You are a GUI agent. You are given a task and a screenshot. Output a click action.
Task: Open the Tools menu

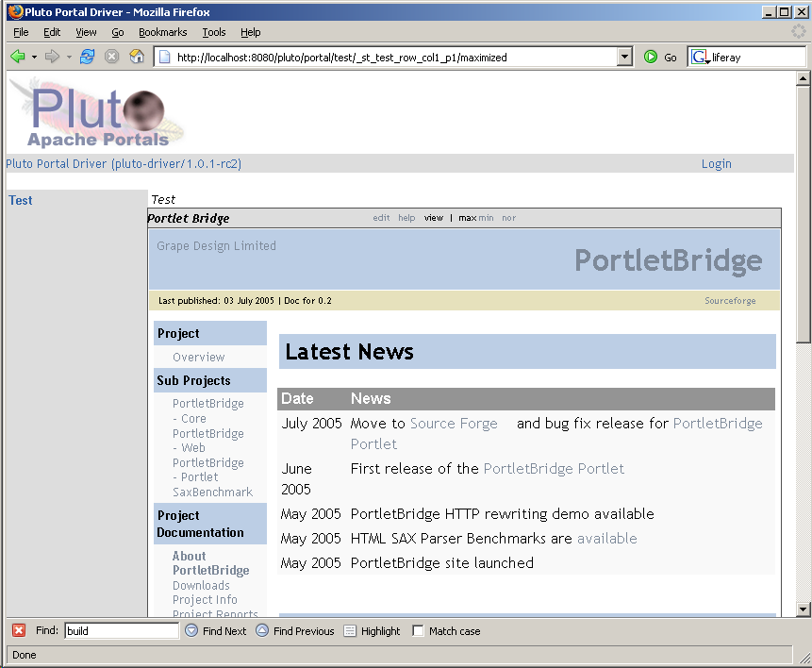coord(214,32)
